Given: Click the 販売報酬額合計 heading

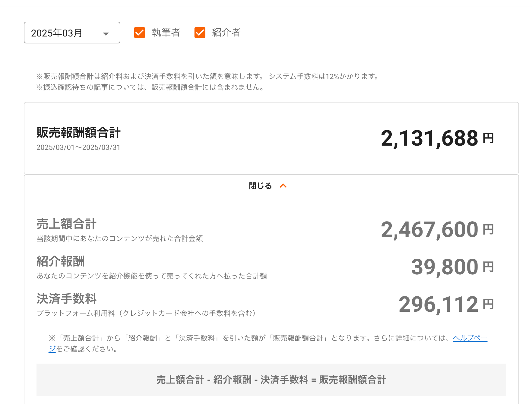Looking at the screenshot, I should [78, 132].
